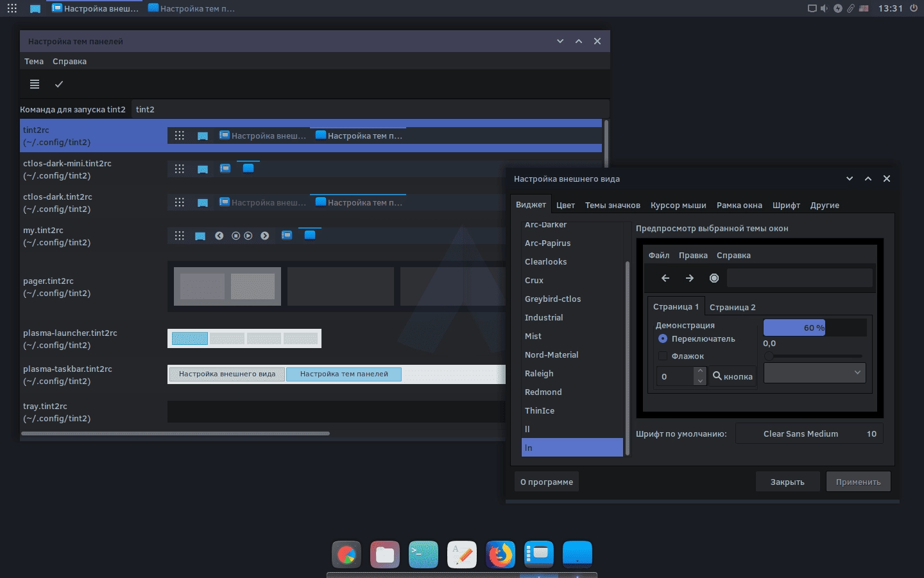This screenshot has width=924, height=578.
Task: Click the hamburger list icon in the panel themes toolbar
Action: (x=35, y=84)
